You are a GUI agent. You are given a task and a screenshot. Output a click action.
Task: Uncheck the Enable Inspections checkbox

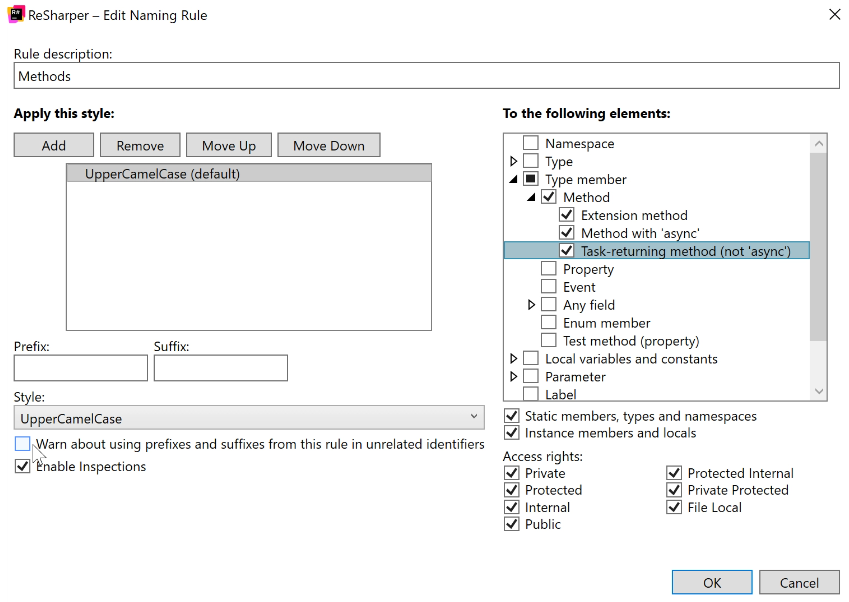[23, 467]
